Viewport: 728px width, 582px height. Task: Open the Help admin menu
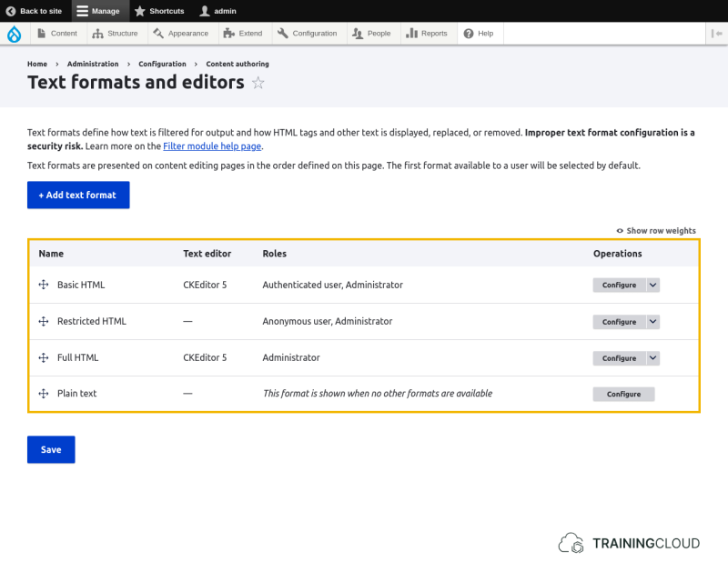pyautogui.click(x=480, y=34)
